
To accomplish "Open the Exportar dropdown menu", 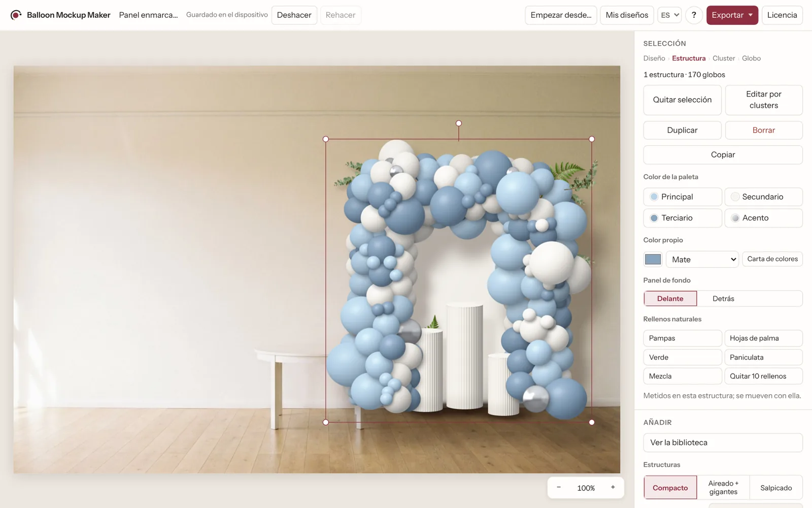I will 732,15.
